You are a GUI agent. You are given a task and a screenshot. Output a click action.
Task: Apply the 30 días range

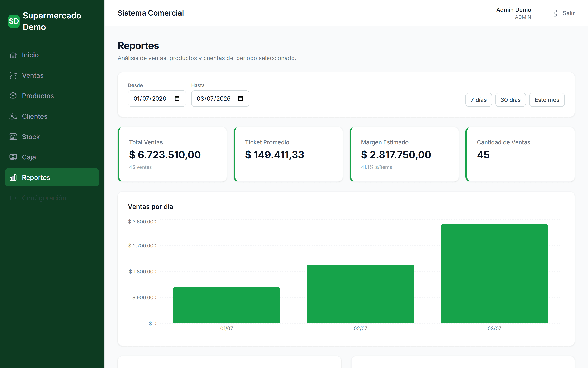(510, 100)
